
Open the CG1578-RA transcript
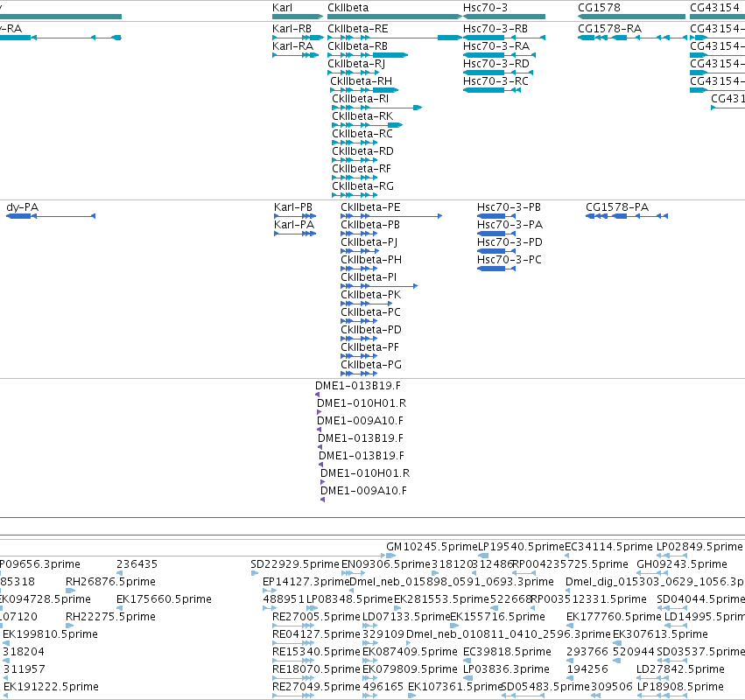[609, 29]
